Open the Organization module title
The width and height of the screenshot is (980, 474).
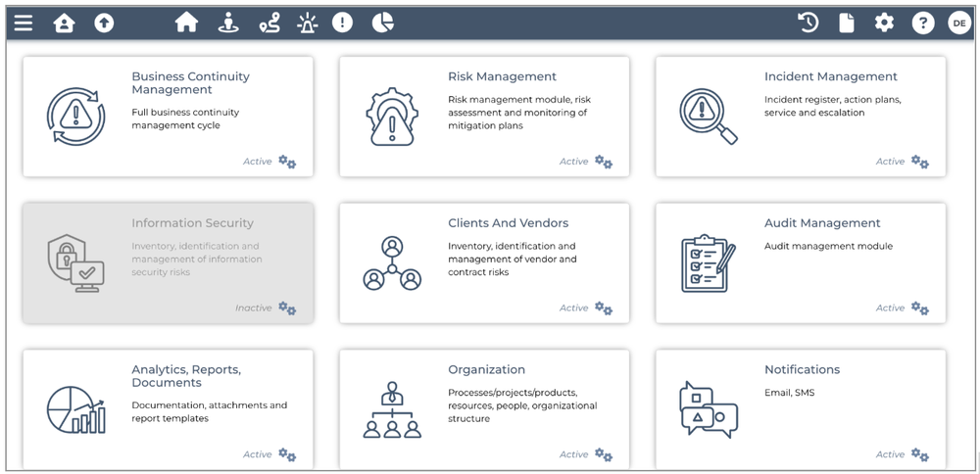coord(486,370)
